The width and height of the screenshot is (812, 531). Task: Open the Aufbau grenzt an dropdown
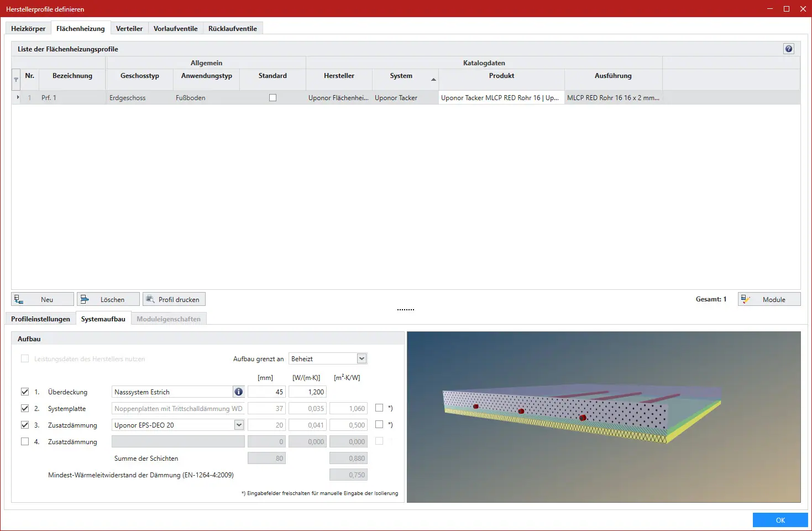pos(362,358)
